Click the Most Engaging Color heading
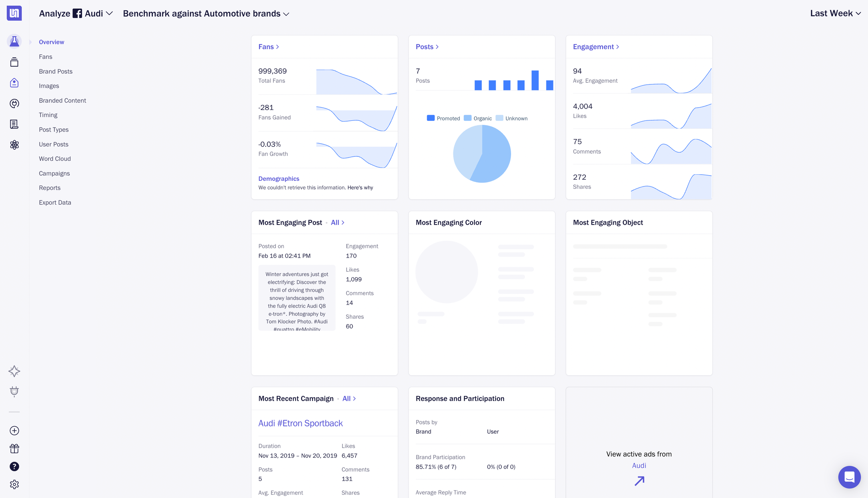The height and width of the screenshot is (498, 868). [x=449, y=222]
